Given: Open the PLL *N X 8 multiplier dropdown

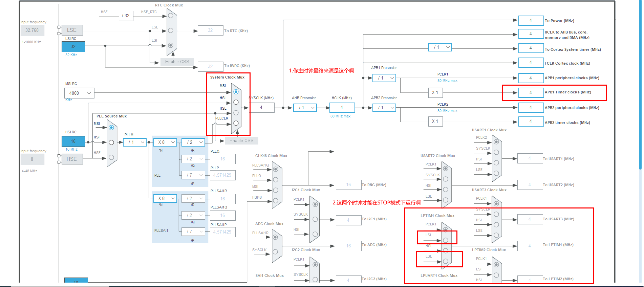Looking at the screenshot, I should pyautogui.click(x=165, y=142).
